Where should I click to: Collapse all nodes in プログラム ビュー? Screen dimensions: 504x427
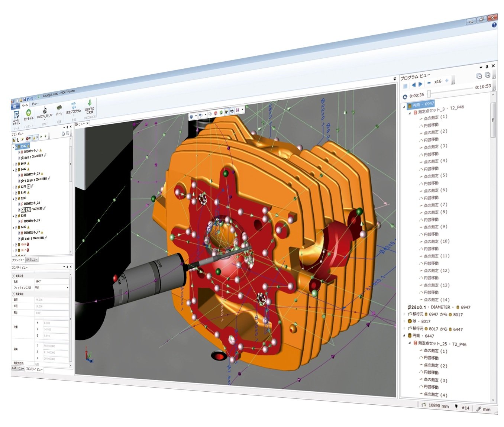point(479,76)
